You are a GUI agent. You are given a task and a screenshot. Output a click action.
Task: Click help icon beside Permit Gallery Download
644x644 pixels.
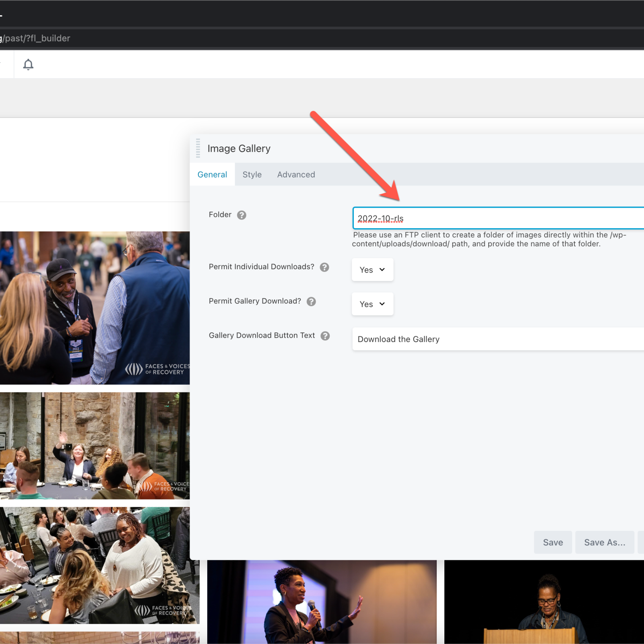pyautogui.click(x=311, y=301)
